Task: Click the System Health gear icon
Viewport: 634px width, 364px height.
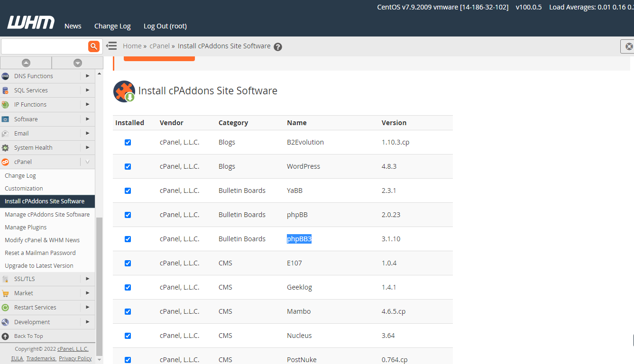Action: coord(5,147)
